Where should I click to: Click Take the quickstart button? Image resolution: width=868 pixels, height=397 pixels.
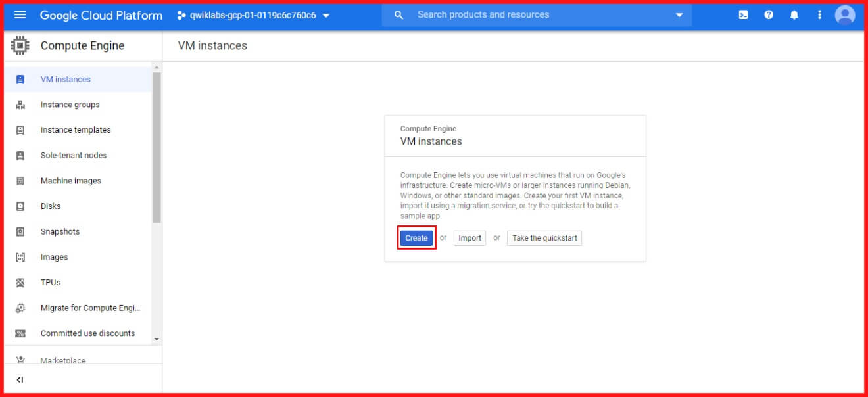[544, 238]
